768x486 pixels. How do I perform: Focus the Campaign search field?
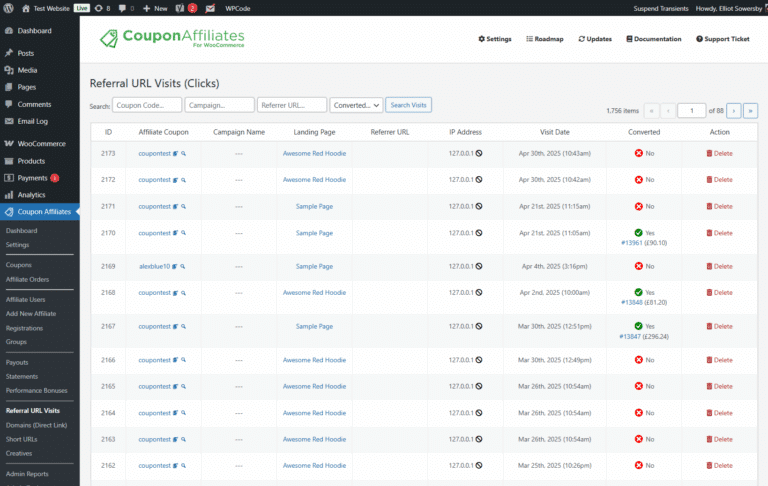click(x=219, y=105)
